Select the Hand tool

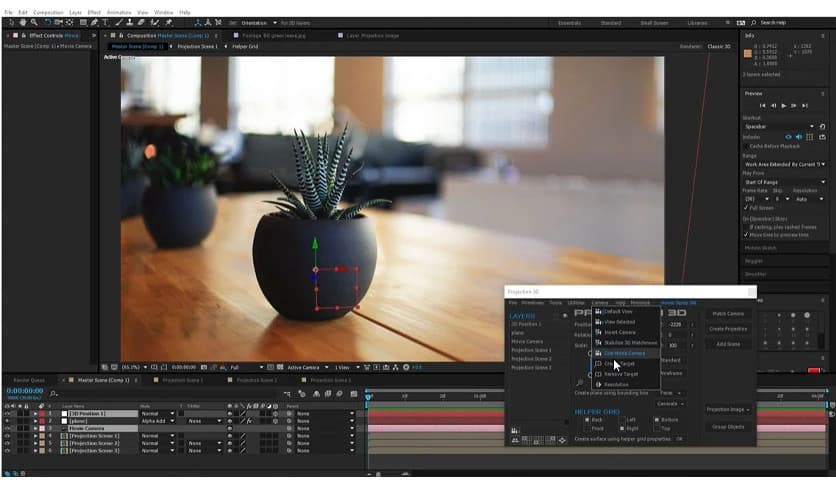click(23, 23)
